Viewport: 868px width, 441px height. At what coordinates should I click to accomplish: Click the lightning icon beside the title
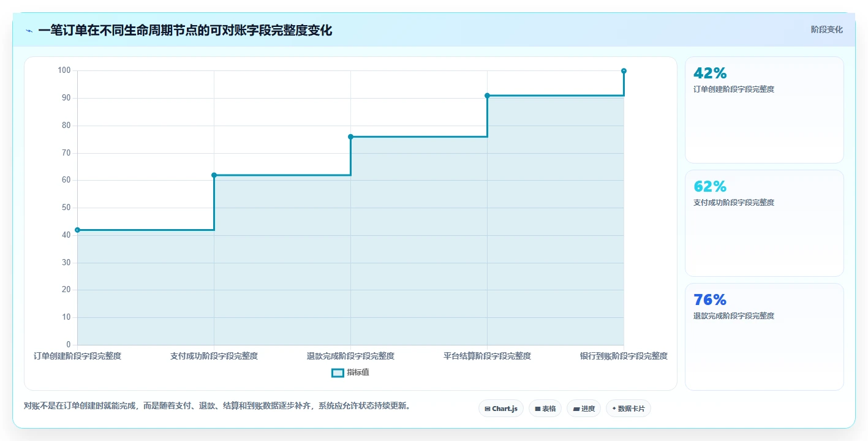click(x=29, y=31)
